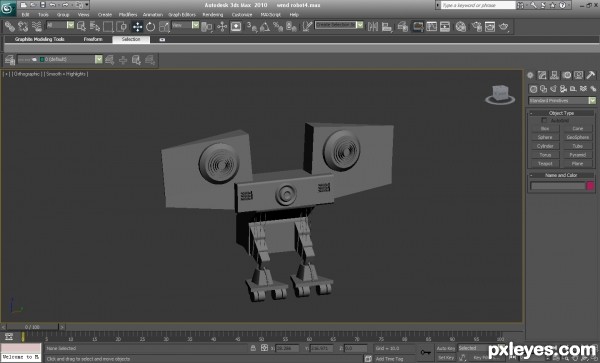Viewport: 600px width, 363px height.
Task: Open the Curve Editor
Action: (432, 26)
